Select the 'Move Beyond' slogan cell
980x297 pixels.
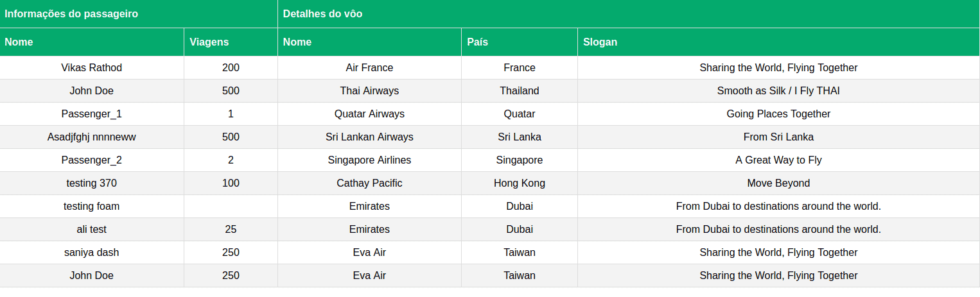[x=778, y=183]
